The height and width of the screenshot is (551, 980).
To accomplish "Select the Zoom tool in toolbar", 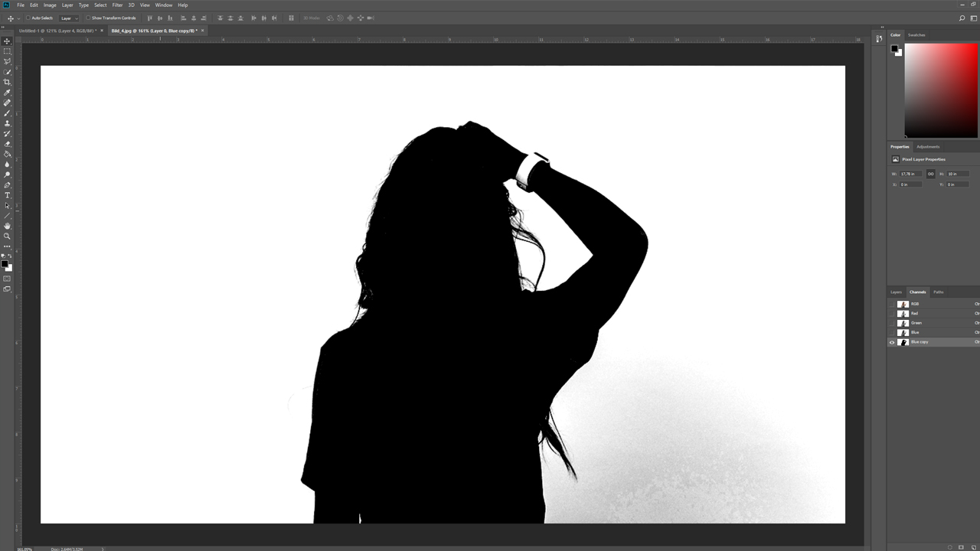I will (8, 236).
